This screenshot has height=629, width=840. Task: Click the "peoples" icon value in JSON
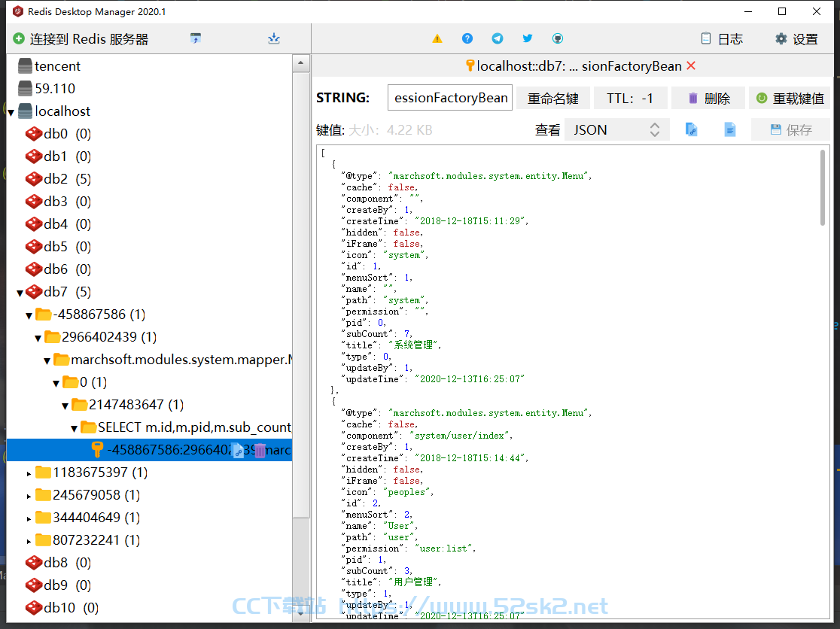point(406,493)
